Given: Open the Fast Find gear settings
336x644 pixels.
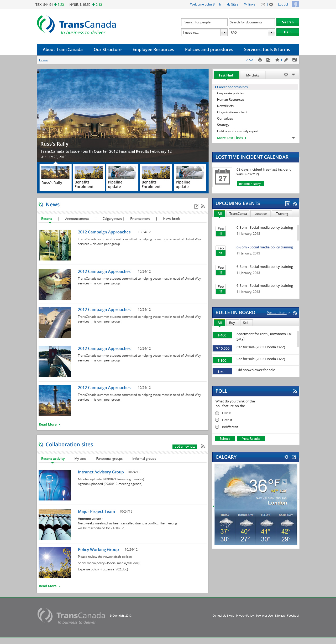Looking at the screenshot, I should coord(286,75).
